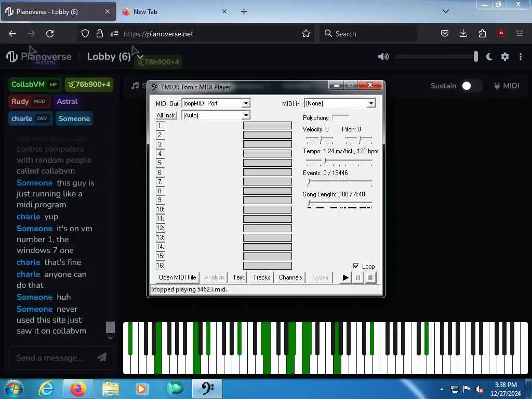This screenshot has height=399, width=532.
Task: Expand the Lobby (6) room dropdown
Action: 140,57
